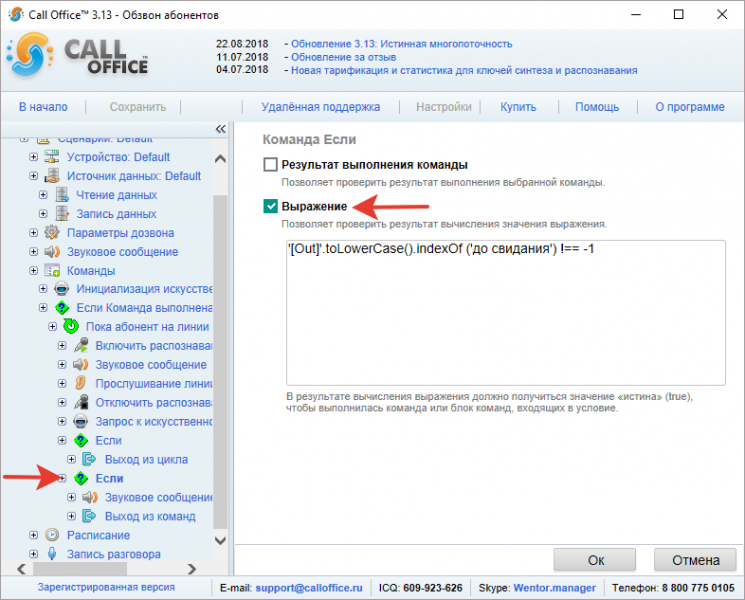Click the horizontal scrollbar left arrow

pos(21,569)
